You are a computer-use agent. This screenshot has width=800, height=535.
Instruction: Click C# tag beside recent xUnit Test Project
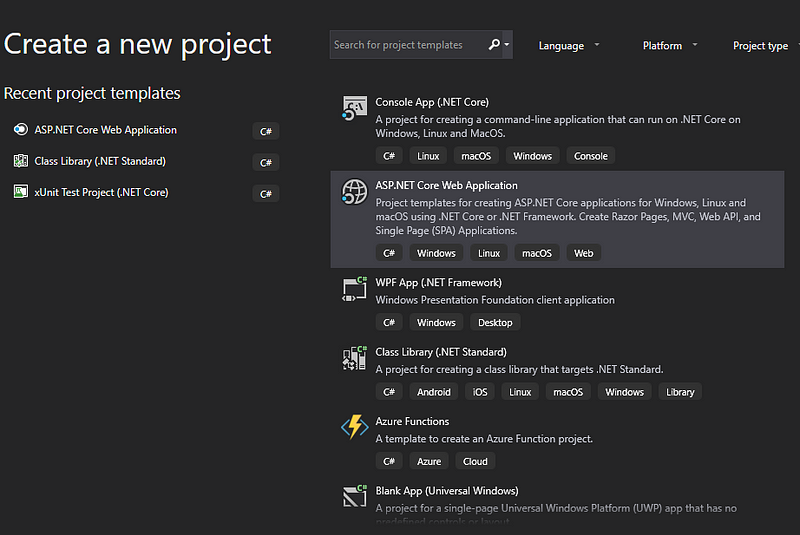tap(266, 193)
